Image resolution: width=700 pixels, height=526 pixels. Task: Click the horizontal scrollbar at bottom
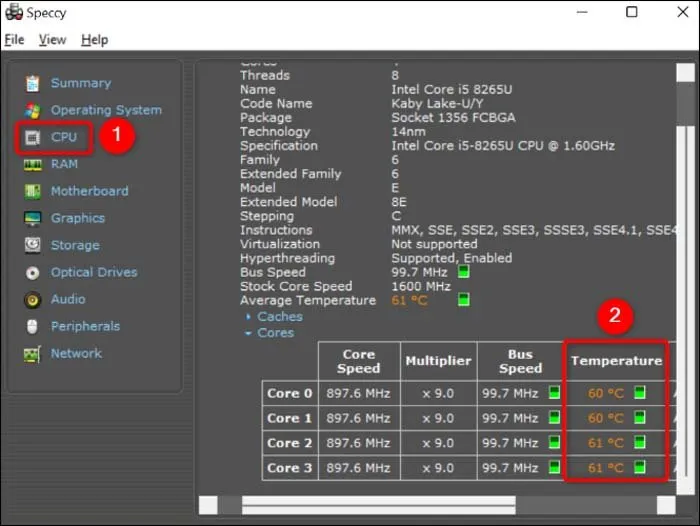(x=378, y=503)
